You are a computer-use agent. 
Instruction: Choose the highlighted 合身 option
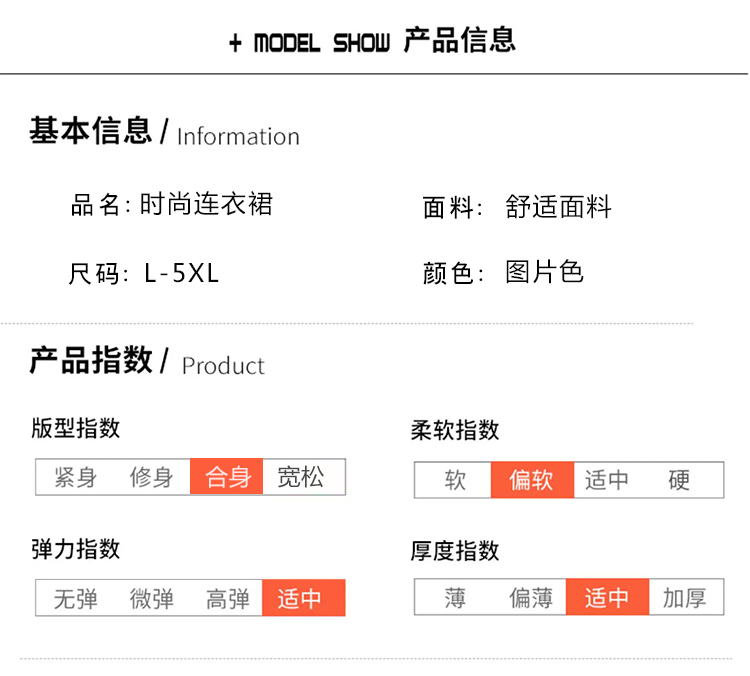(x=227, y=477)
